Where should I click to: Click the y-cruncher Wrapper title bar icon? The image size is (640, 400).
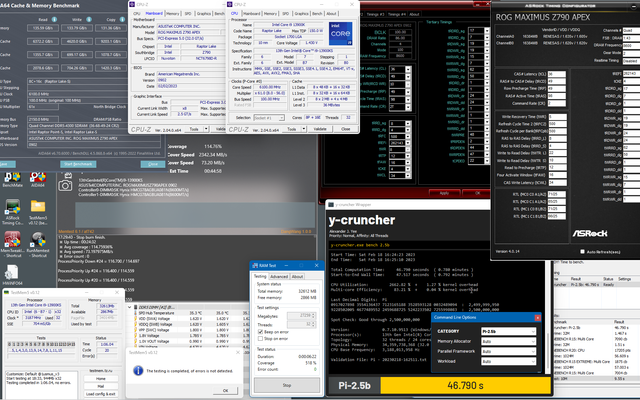pyautogui.click(x=331, y=204)
